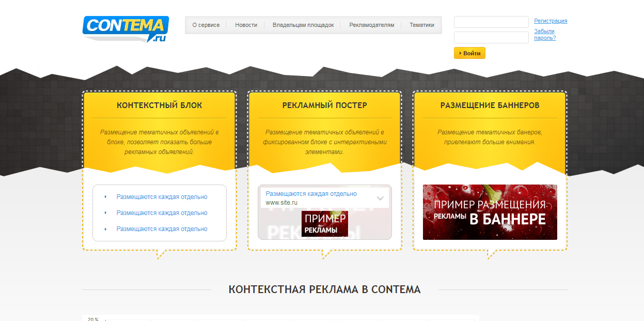Select "Рекламодателям" in the navigation bar
Viewport: 644px width, 321px height.
tap(371, 25)
